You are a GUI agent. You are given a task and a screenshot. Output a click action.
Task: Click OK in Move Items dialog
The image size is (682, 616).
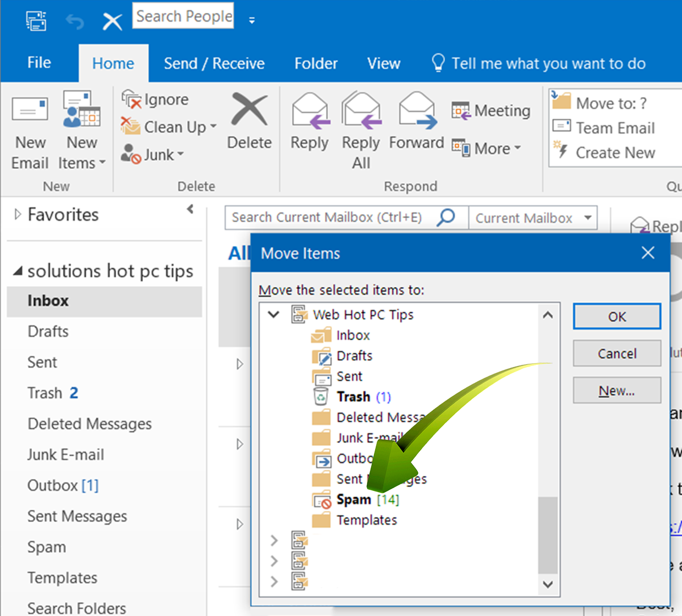pyautogui.click(x=617, y=317)
